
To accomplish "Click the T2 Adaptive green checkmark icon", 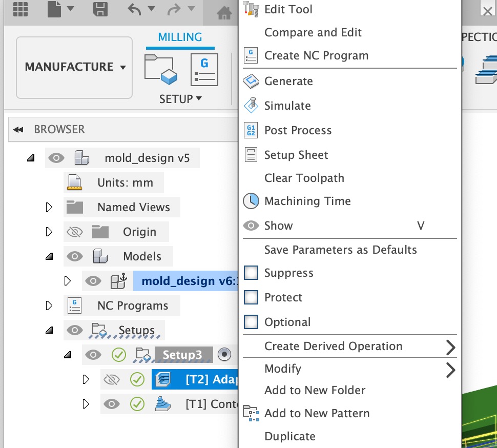I will point(137,379).
